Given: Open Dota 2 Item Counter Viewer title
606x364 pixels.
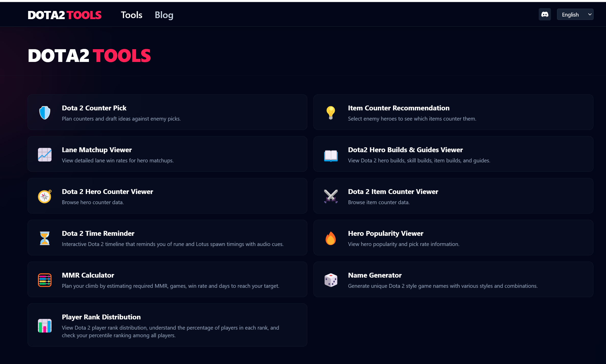Looking at the screenshot, I should click(x=393, y=192).
